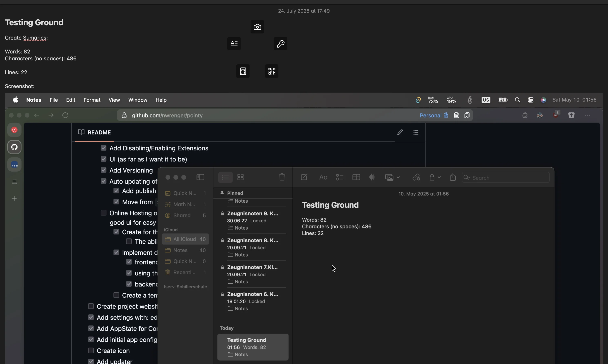Toggle the Create icon checkbox
The image size is (608, 364).
click(x=91, y=350)
